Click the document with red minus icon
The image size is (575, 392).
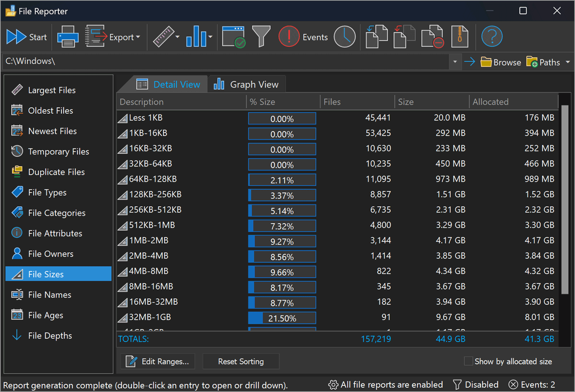(x=432, y=36)
